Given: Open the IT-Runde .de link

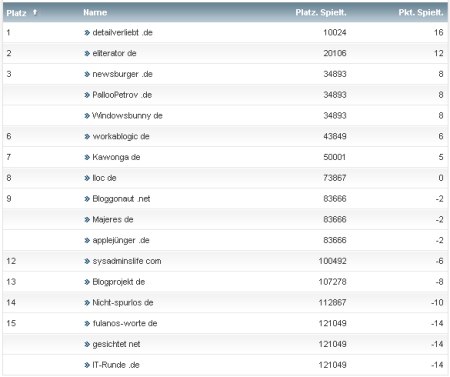Looking at the screenshot, I should (x=116, y=365).
